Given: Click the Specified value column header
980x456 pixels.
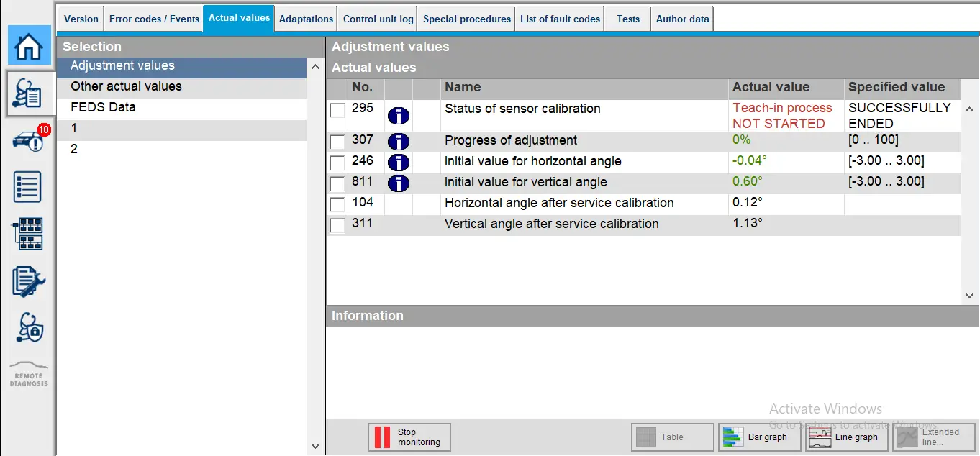Looking at the screenshot, I should (902, 88).
